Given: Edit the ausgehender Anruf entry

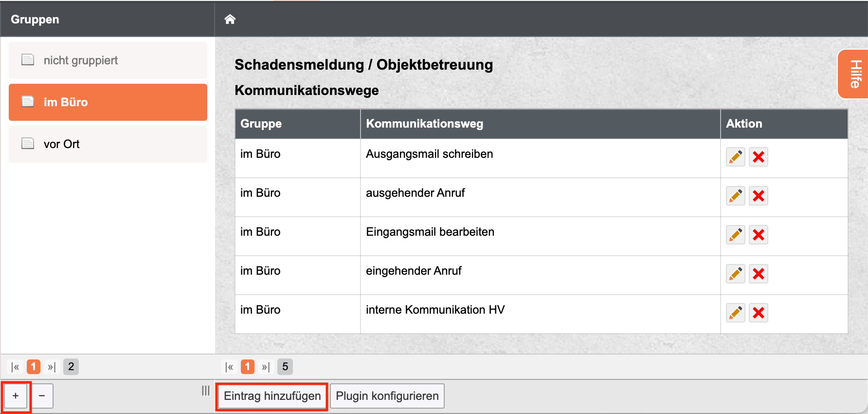Looking at the screenshot, I should coord(736,196).
